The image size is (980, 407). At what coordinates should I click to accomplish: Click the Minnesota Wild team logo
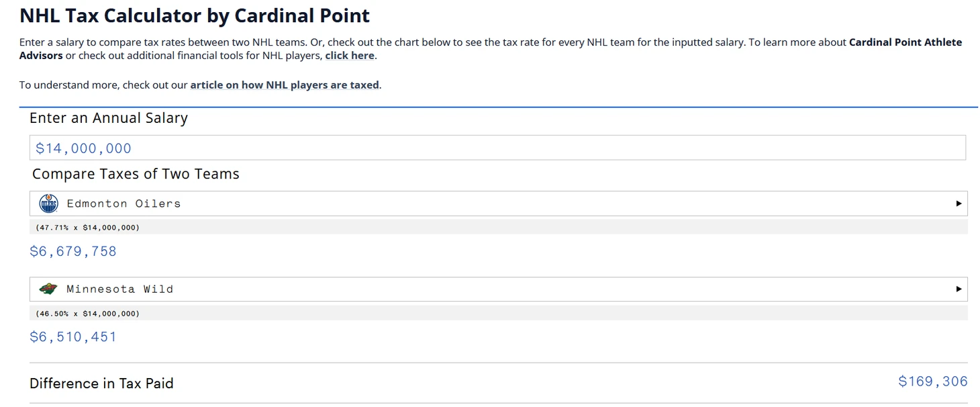click(48, 289)
